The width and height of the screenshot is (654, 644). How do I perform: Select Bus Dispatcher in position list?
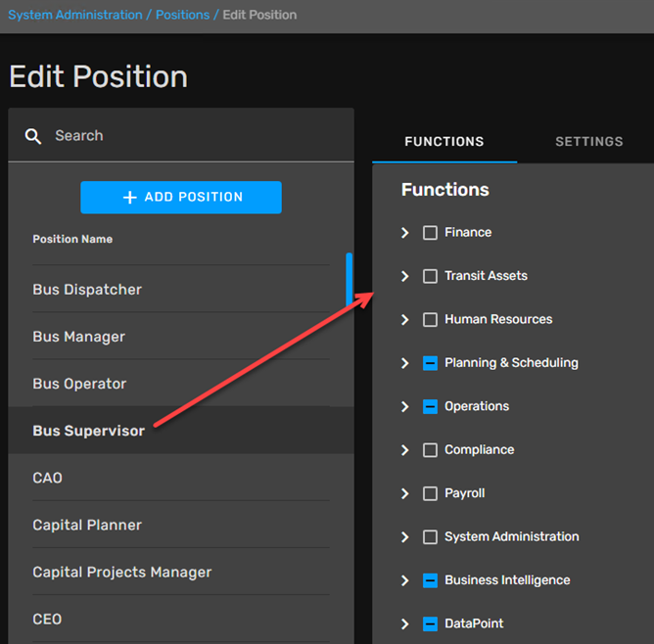click(x=87, y=290)
